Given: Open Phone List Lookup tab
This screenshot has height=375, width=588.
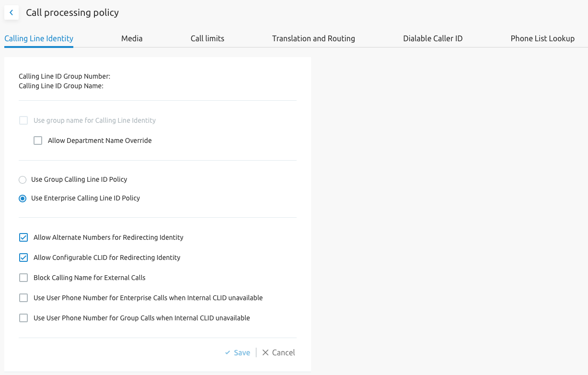Looking at the screenshot, I should coord(542,38).
